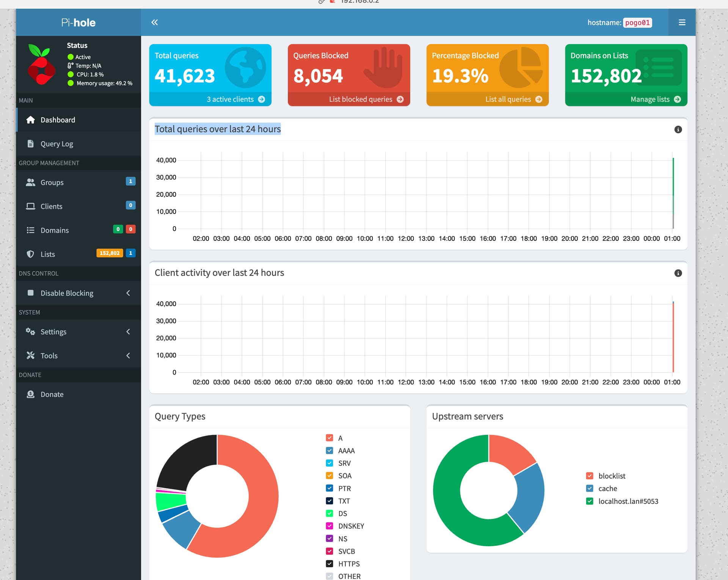
Task: Click info icon on Client activity chart
Action: [x=678, y=273]
